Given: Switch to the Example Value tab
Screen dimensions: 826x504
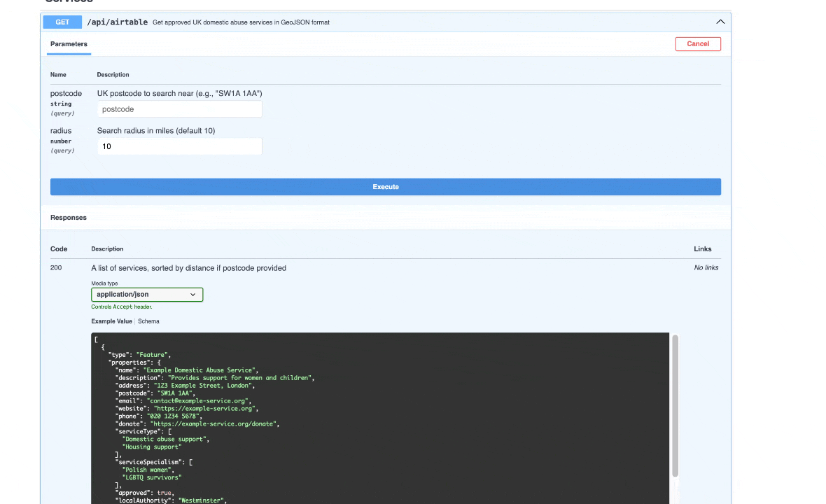Looking at the screenshot, I should coord(111,321).
